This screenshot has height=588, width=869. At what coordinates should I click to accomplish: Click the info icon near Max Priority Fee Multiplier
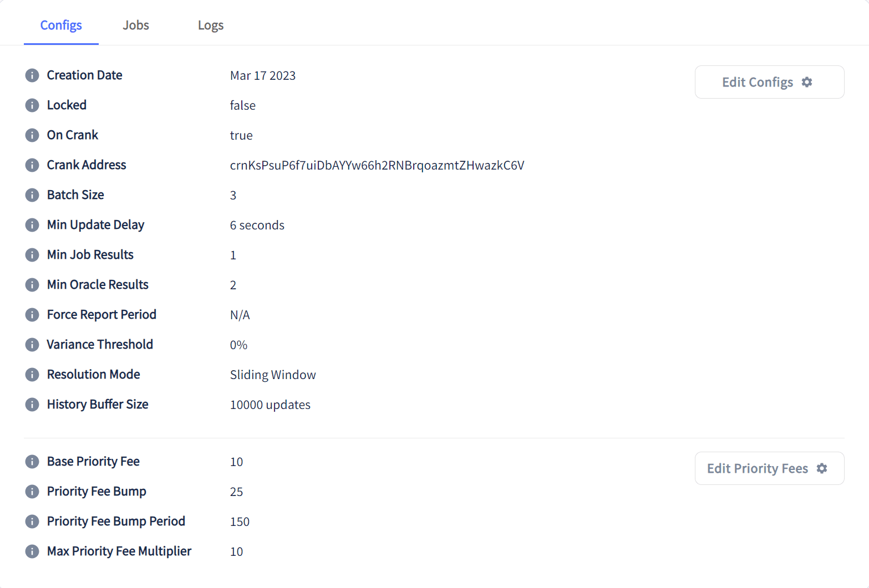[x=32, y=551]
